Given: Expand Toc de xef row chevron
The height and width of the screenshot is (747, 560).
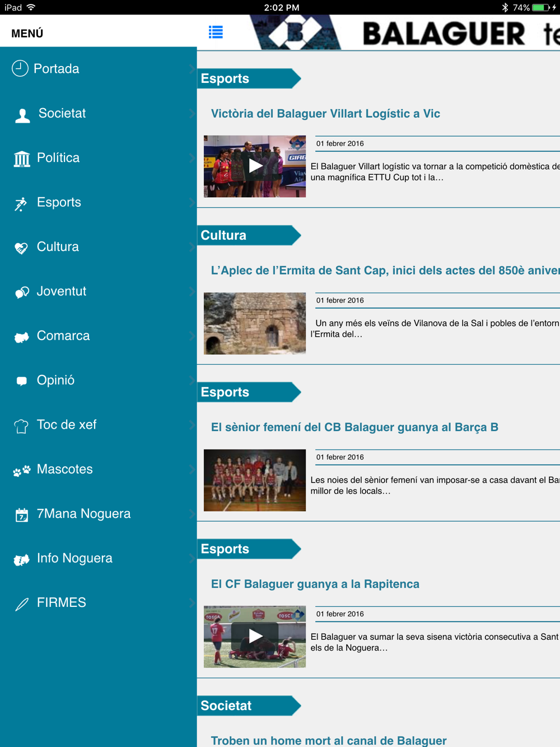Looking at the screenshot, I should [x=192, y=425].
